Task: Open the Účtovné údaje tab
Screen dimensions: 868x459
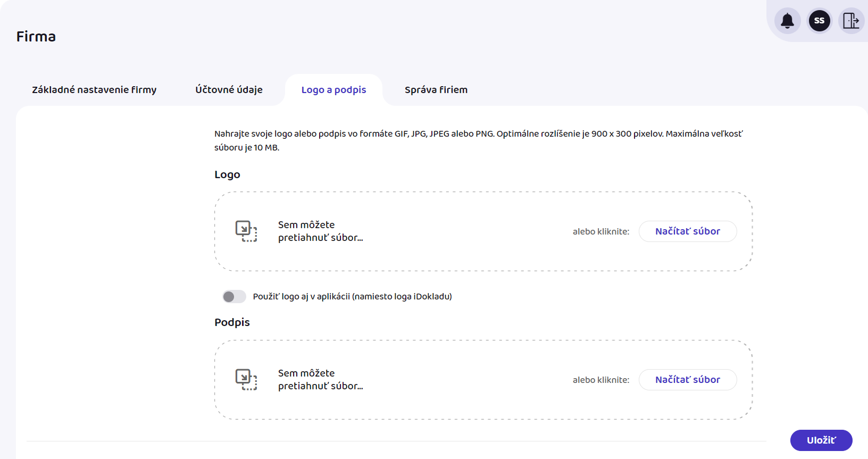Action: pos(229,90)
